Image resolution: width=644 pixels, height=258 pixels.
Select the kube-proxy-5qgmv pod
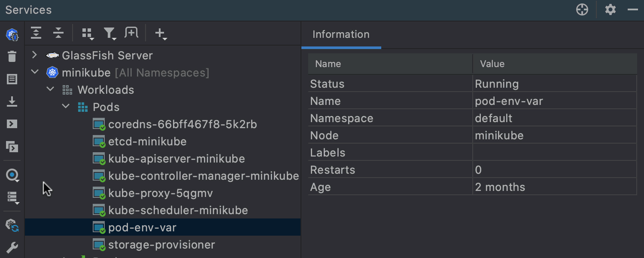[x=161, y=193]
